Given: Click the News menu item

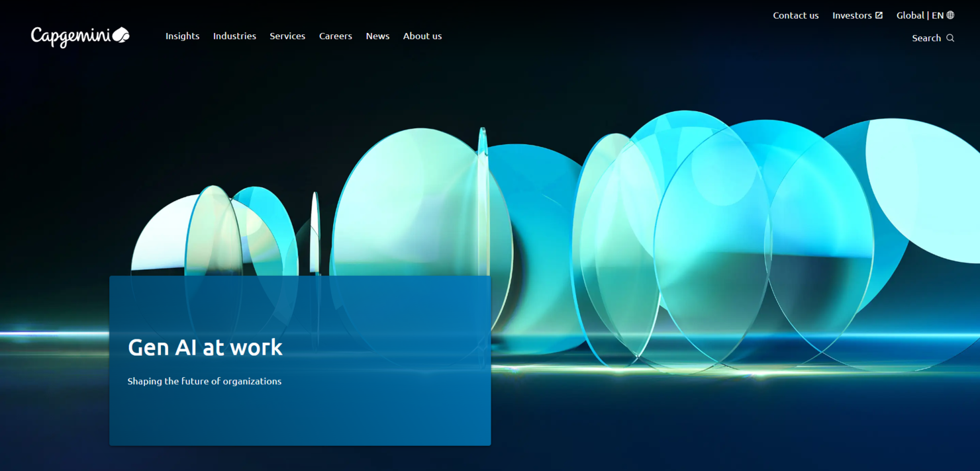Looking at the screenshot, I should (x=377, y=36).
